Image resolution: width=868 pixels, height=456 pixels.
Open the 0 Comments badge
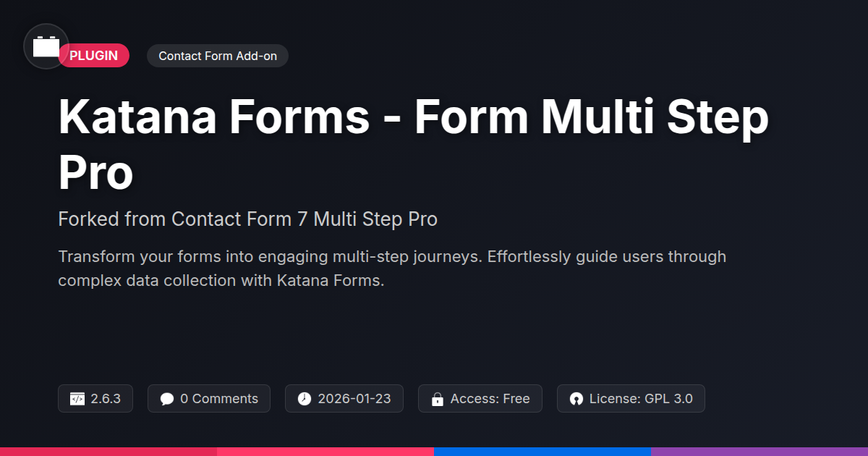(x=209, y=399)
